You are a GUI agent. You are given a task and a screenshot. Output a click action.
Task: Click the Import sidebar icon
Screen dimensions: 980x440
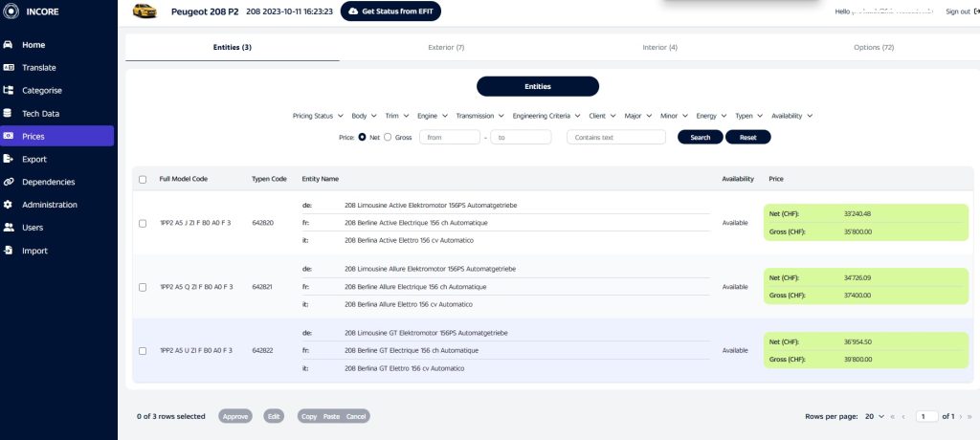[8, 250]
